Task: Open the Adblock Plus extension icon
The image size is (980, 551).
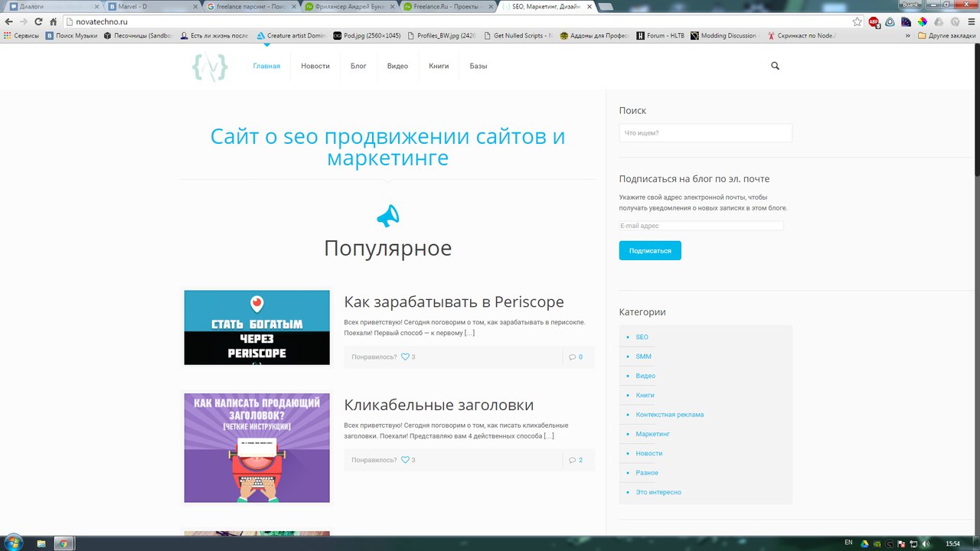Action: point(874,22)
